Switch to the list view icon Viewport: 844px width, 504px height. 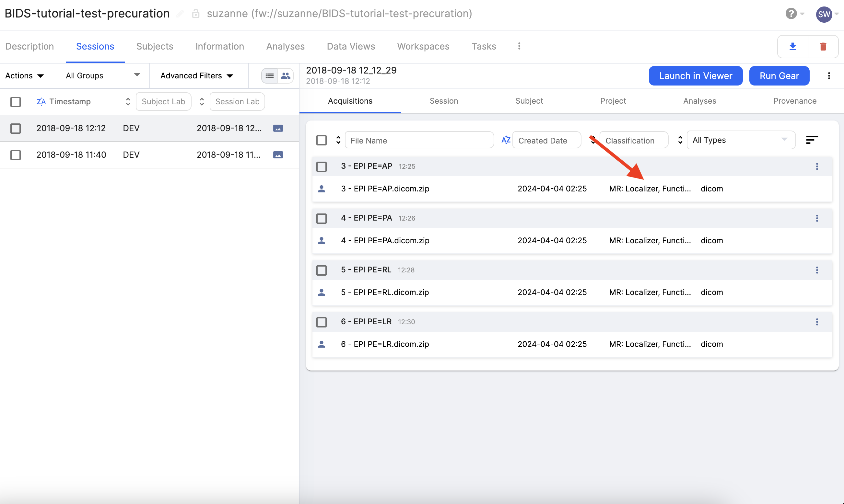click(269, 75)
